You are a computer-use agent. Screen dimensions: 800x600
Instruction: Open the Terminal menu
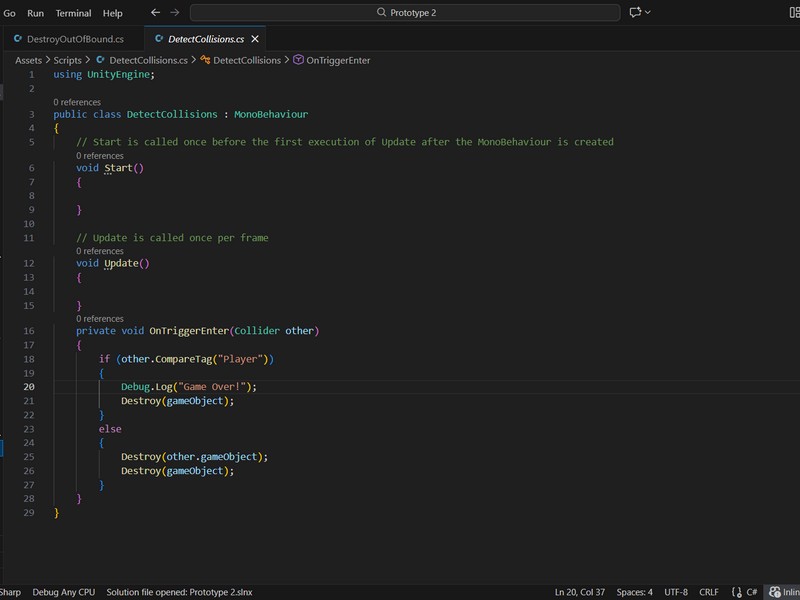click(73, 13)
